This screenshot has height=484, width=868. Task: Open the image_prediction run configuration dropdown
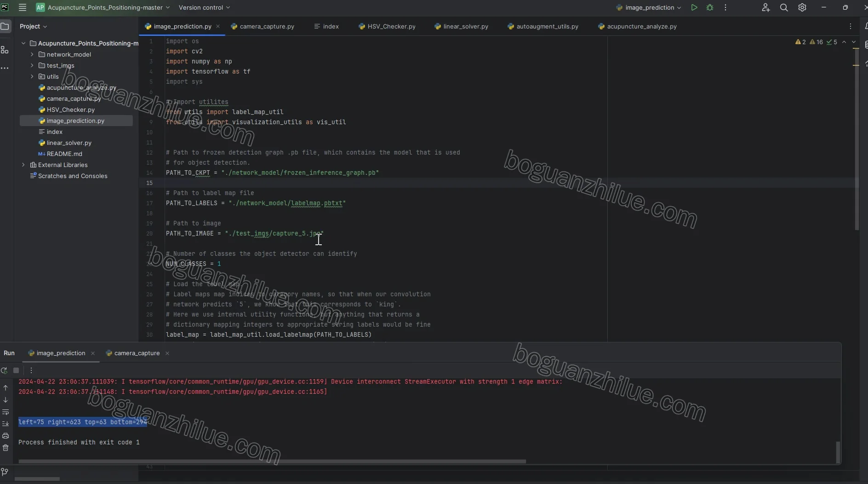pyautogui.click(x=649, y=7)
